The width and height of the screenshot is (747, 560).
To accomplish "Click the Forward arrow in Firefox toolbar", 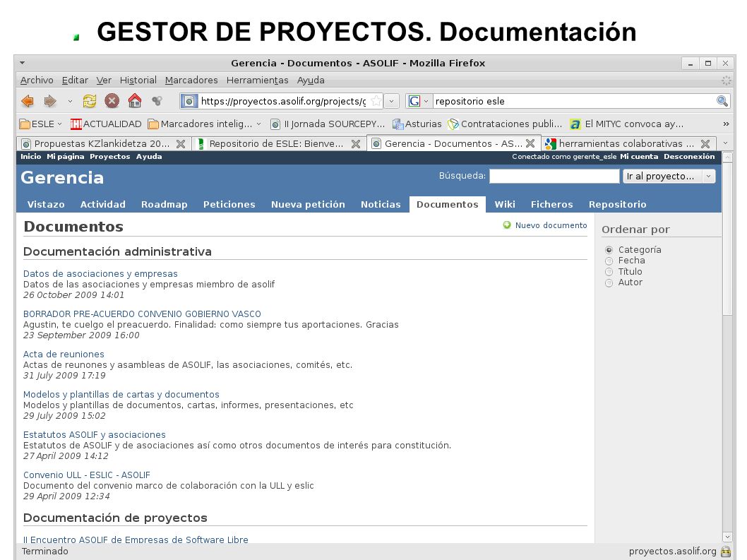I will (x=50, y=101).
